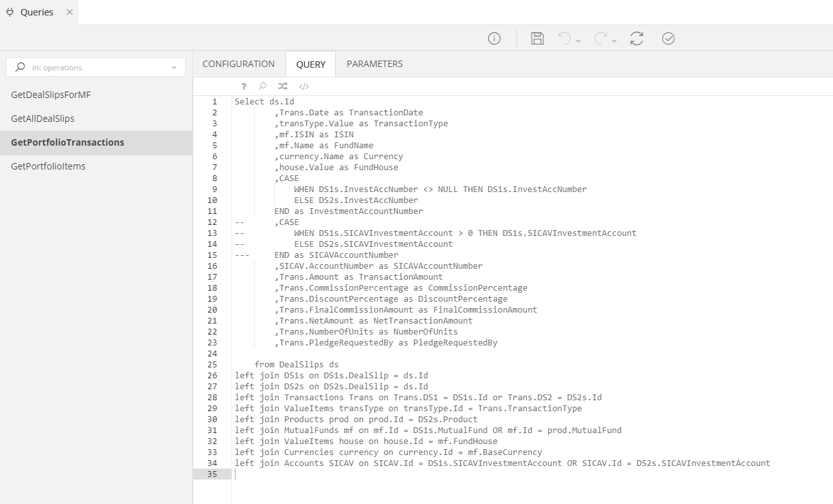
Task: Save the query with the floppy disk icon
Action: tap(537, 39)
